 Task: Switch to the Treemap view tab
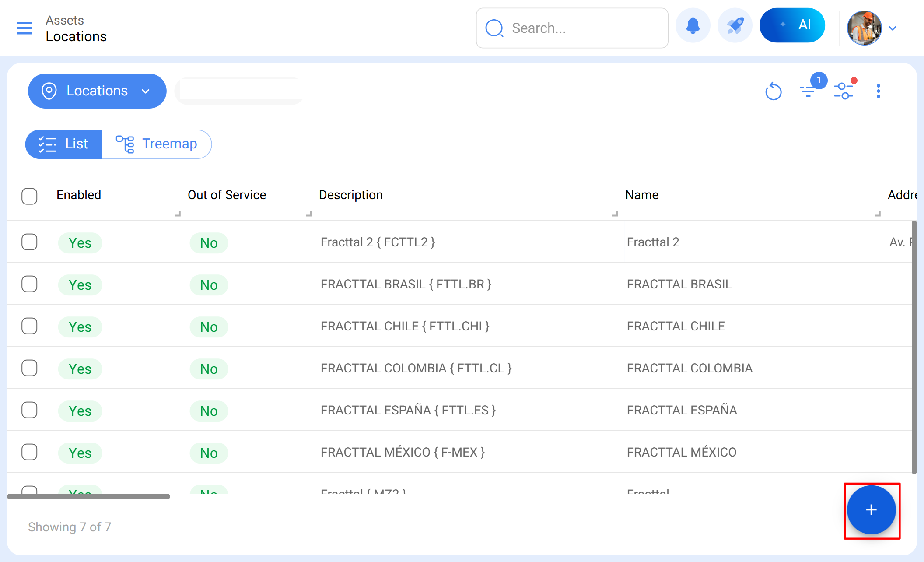click(x=157, y=144)
